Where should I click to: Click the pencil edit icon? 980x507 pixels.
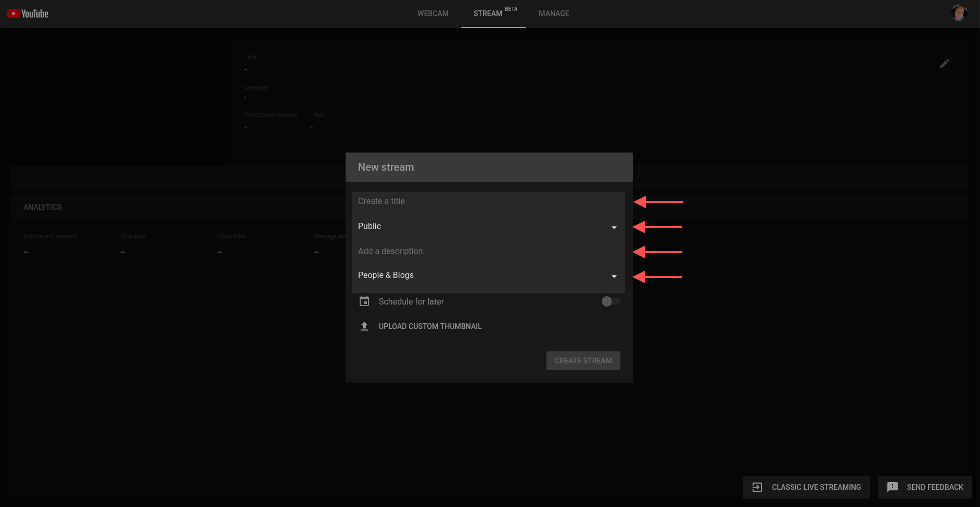pyautogui.click(x=944, y=64)
